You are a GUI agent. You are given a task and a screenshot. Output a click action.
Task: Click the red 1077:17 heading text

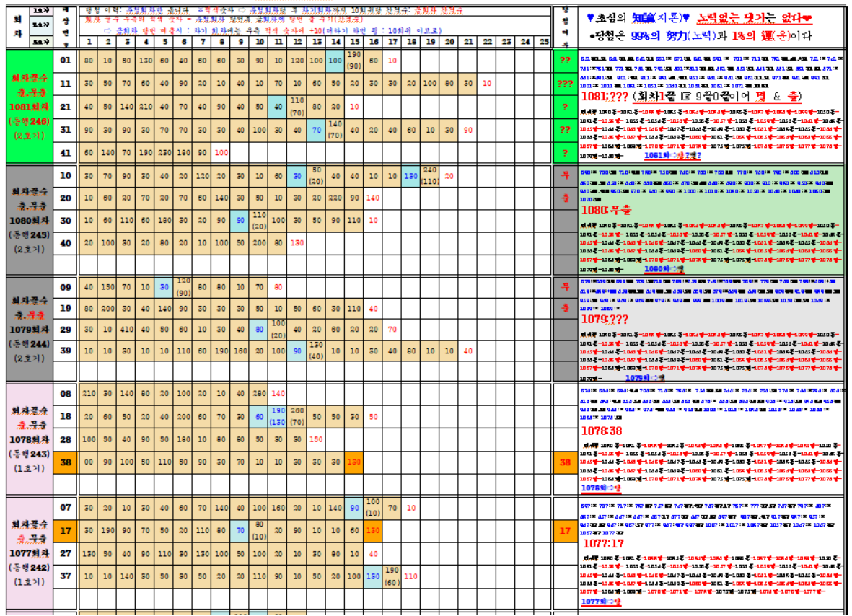coord(604,543)
